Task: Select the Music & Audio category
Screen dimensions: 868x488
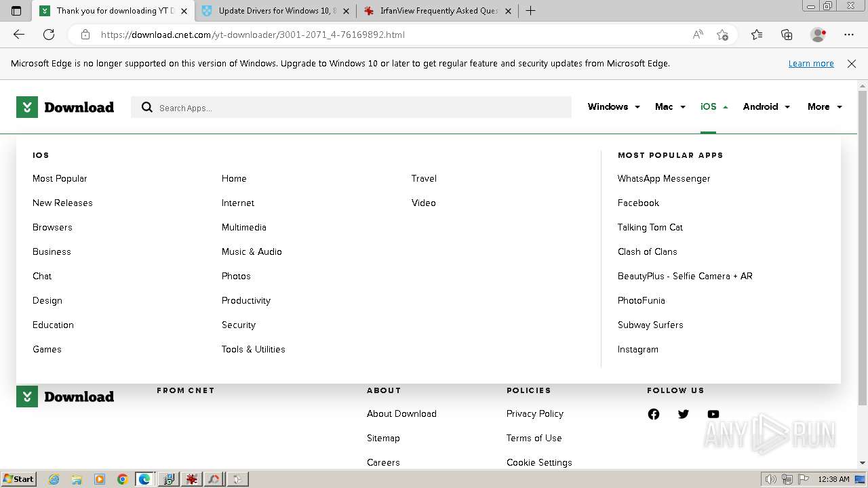Action: pyautogui.click(x=252, y=251)
